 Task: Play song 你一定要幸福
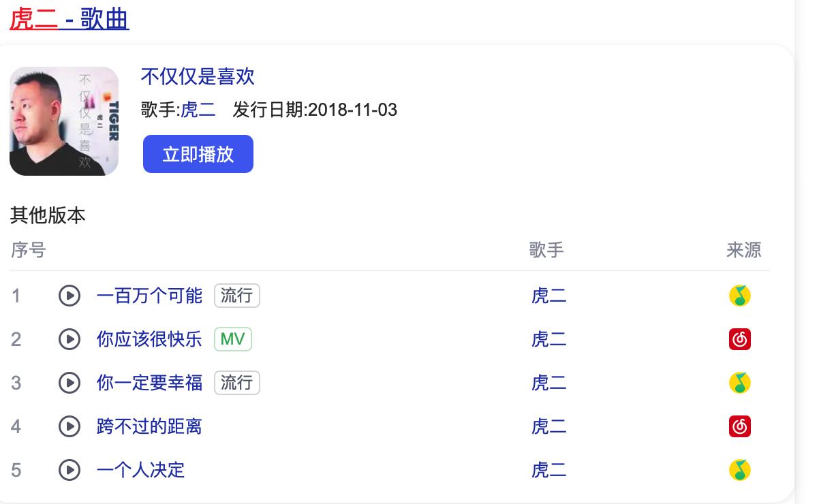tap(69, 383)
